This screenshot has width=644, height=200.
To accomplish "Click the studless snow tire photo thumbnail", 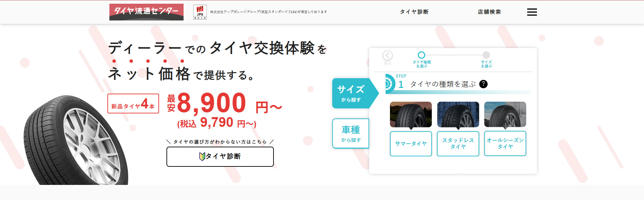I will click(x=458, y=114).
